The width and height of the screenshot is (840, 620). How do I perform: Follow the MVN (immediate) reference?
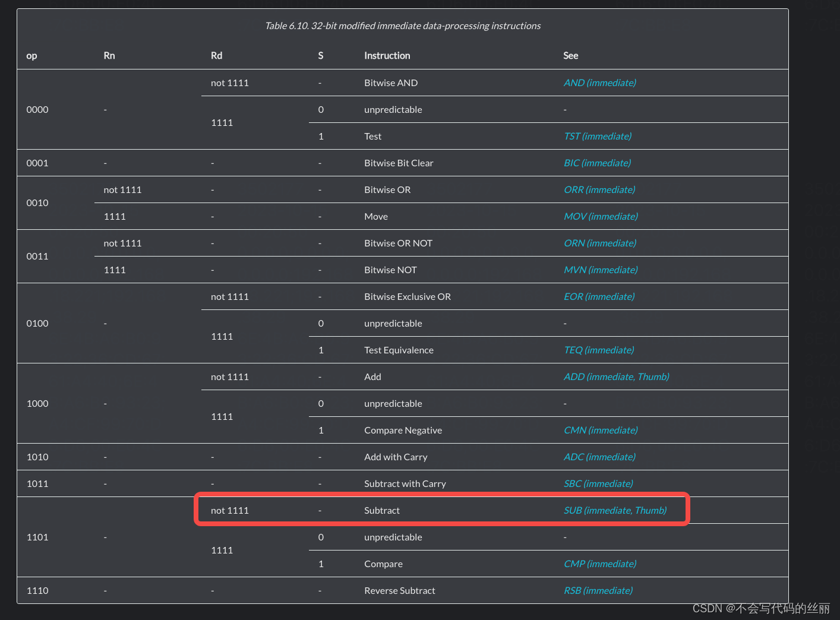(601, 270)
